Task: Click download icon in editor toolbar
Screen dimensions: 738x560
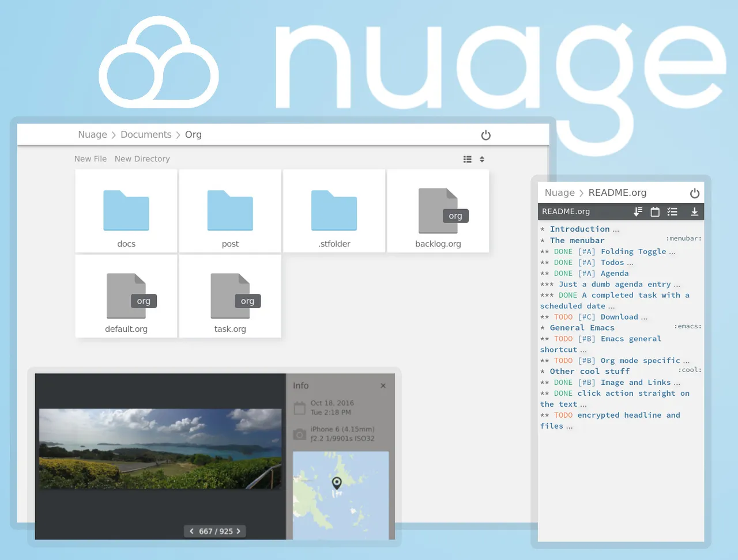Action: click(x=695, y=211)
